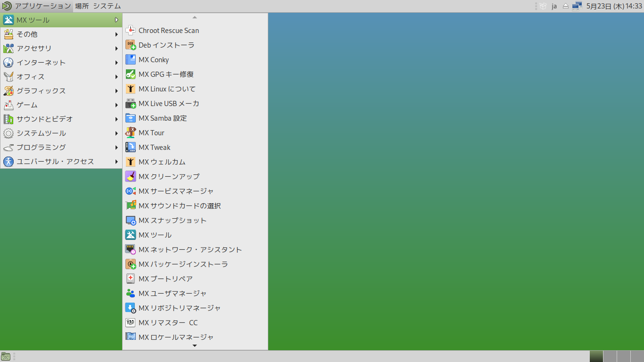Switch to the first workspace
Image resolution: width=644 pixels, height=362 pixels.
coord(596,356)
